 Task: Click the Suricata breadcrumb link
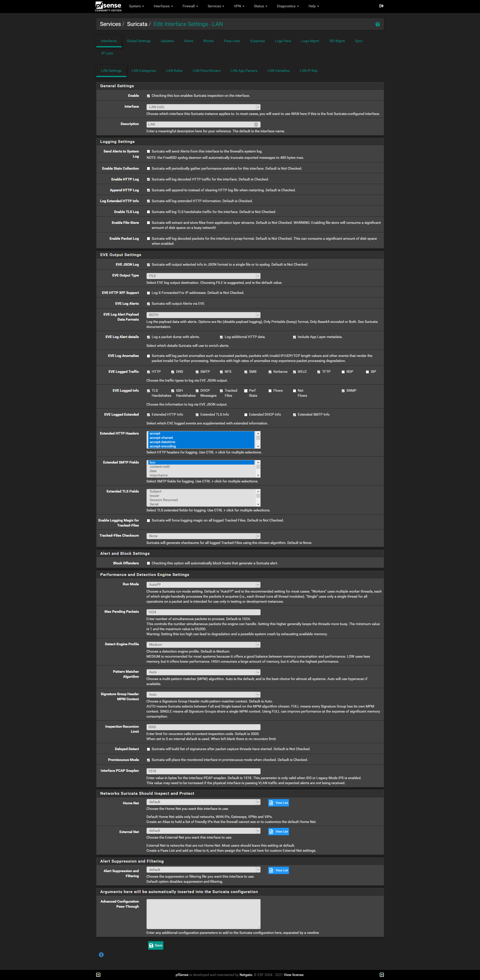[x=137, y=24]
